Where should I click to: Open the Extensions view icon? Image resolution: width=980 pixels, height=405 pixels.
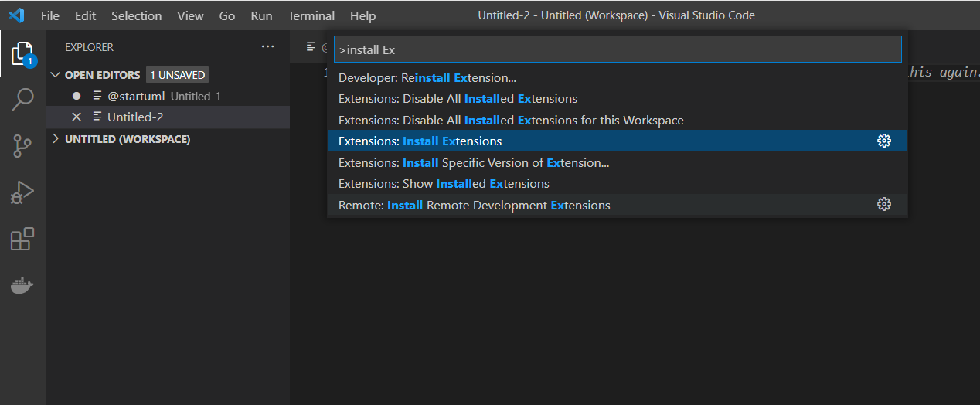(23, 239)
